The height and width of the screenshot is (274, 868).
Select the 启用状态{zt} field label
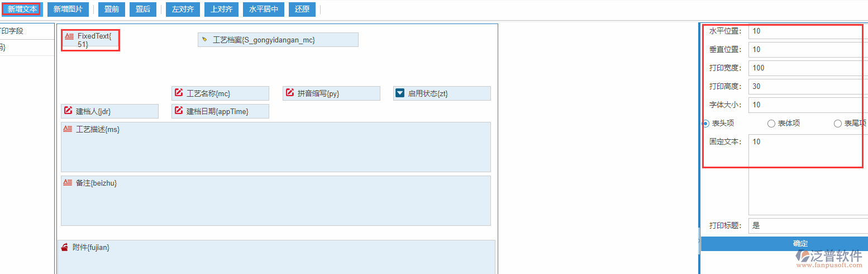coord(428,93)
